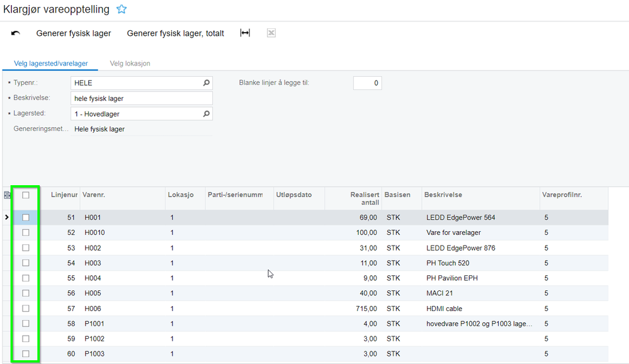Open the Lagersted lookup magnifier
629x364 pixels.
coord(206,114)
